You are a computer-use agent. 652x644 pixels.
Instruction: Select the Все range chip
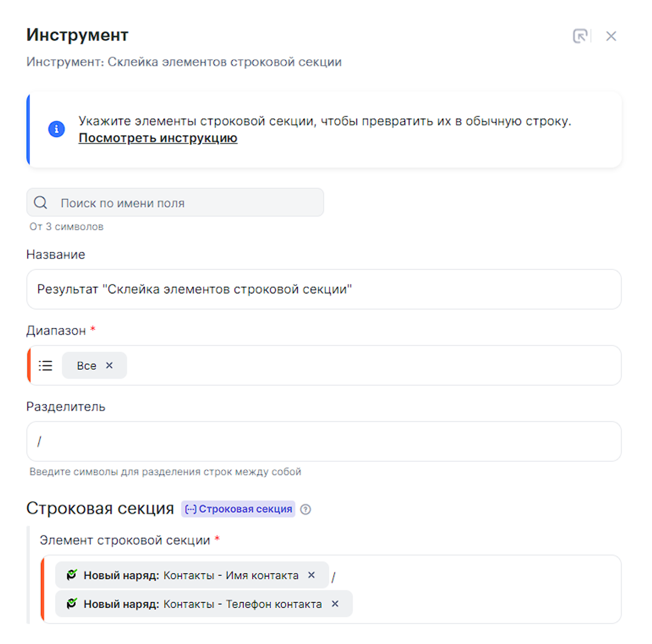[86, 366]
